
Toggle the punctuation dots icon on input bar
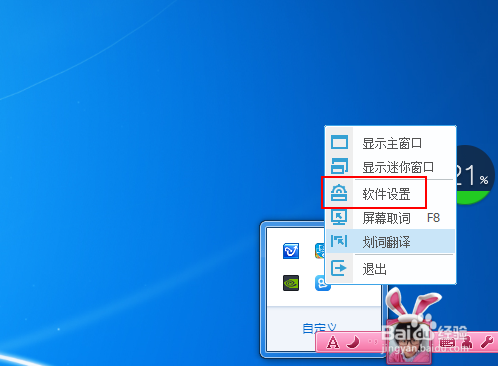[x=373, y=342]
